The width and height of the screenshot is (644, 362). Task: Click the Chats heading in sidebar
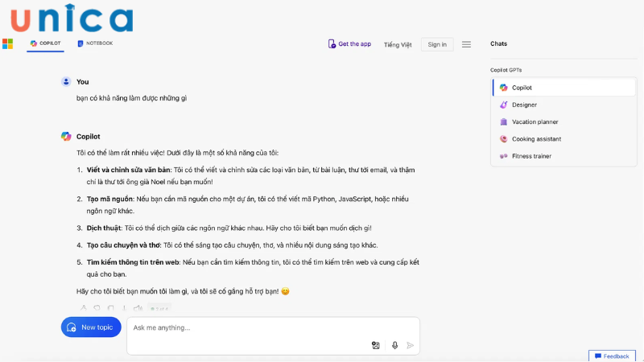499,44
